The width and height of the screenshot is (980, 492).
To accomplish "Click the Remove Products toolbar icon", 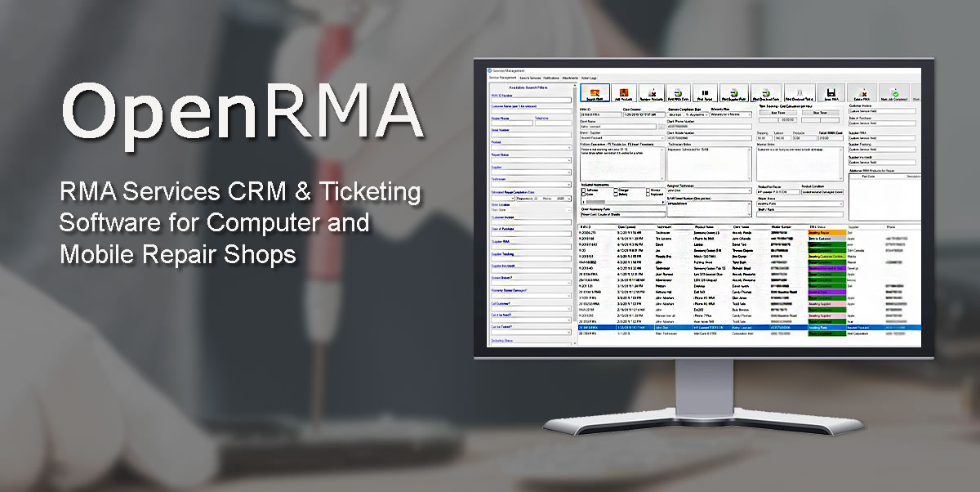I will tap(653, 93).
